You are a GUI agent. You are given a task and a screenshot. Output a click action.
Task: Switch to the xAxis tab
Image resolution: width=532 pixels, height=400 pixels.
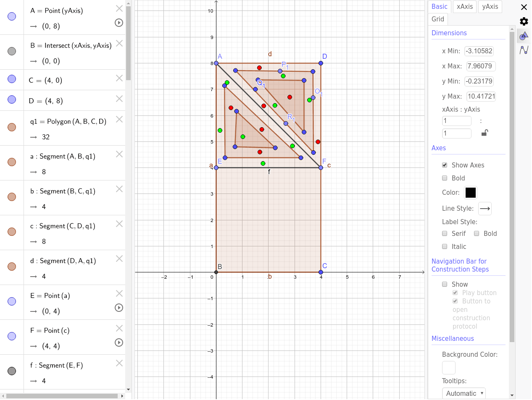[x=464, y=7]
